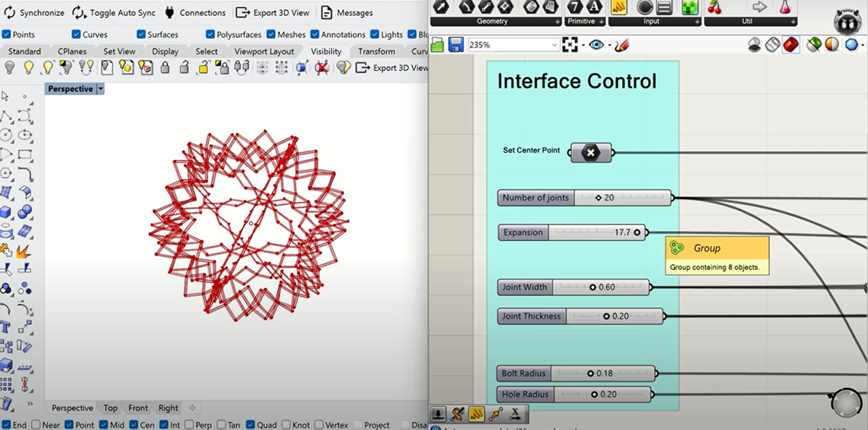Click the Grasshopper sketch pencil icon
Viewport: 868px width, 430px height.
coord(622,46)
